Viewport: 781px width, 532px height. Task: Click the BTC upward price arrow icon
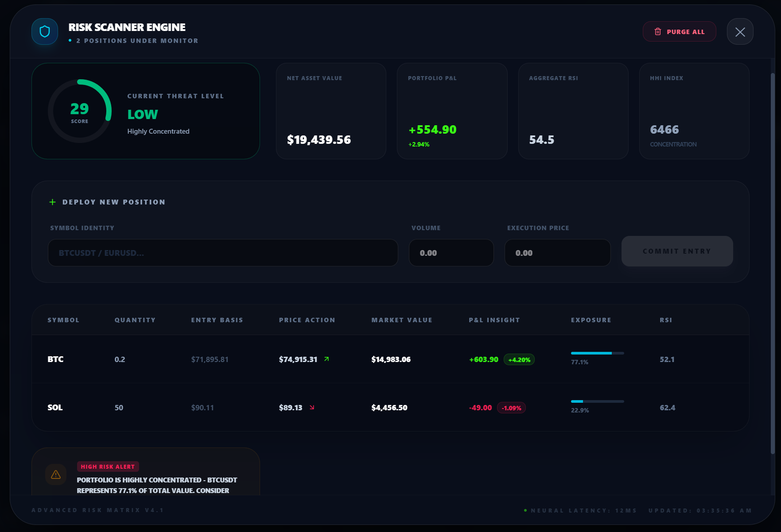tap(326, 359)
